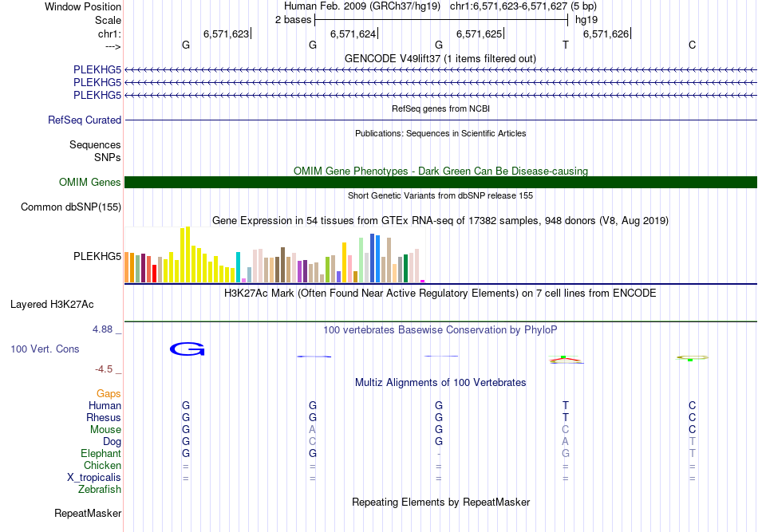Viewport: 758px width, 532px height.
Task: Click coordinate marker 6,571,626
Action: coord(606,33)
